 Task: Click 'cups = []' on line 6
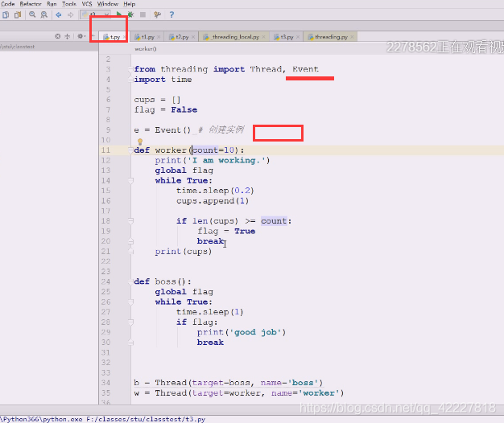[x=158, y=100]
